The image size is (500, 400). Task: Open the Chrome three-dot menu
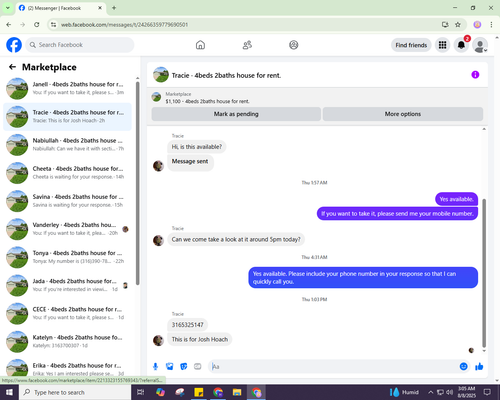(x=491, y=25)
